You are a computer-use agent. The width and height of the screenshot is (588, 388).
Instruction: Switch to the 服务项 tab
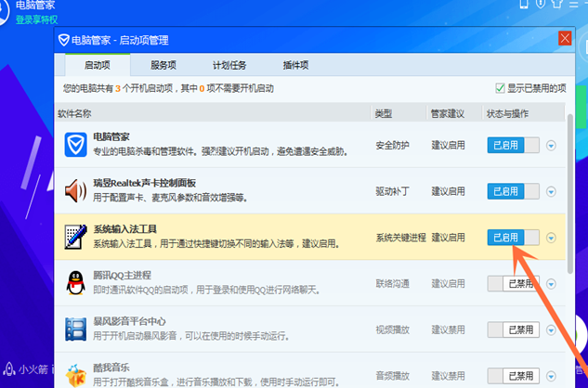click(163, 65)
